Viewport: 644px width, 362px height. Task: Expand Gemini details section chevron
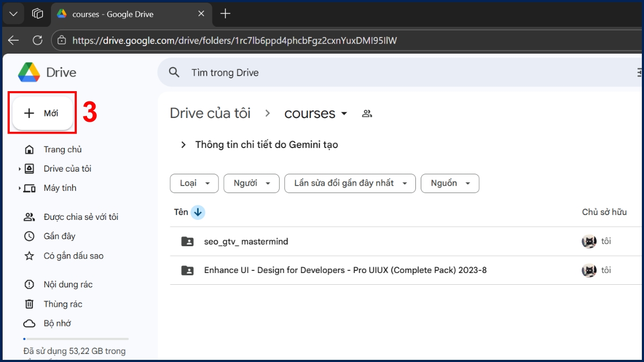[x=184, y=145]
